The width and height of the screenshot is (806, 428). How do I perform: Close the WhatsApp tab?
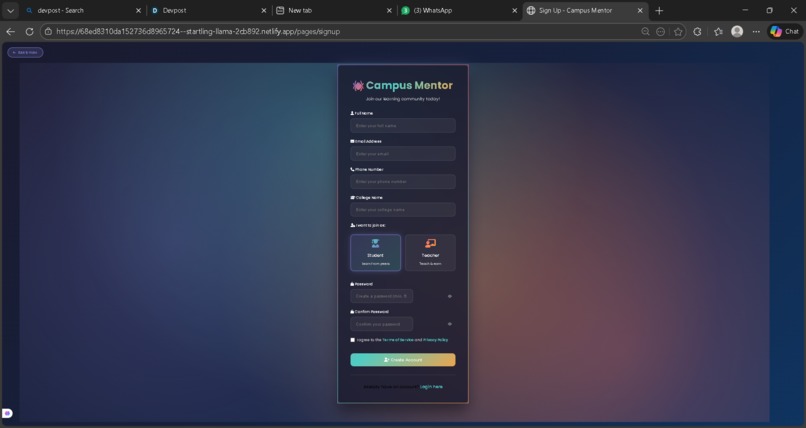[515, 10]
